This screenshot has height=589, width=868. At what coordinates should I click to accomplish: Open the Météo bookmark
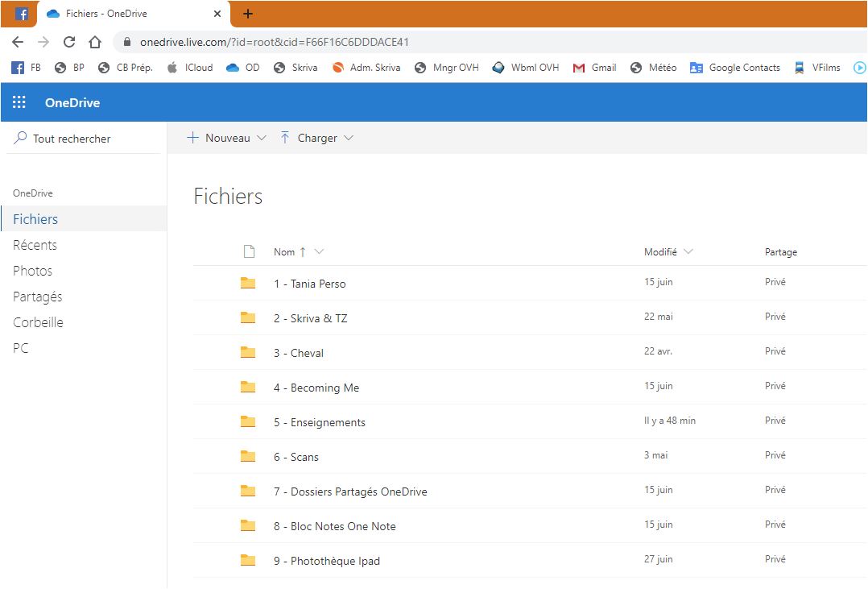[x=654, y=68]
